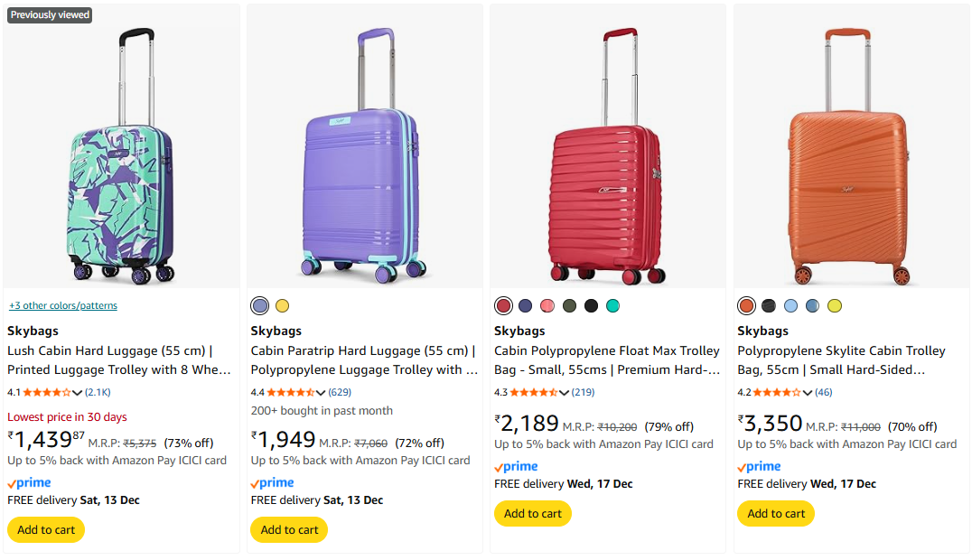
Task: Select yellow color for Cabin Paratrip luggage
Action: pos(282,305)
